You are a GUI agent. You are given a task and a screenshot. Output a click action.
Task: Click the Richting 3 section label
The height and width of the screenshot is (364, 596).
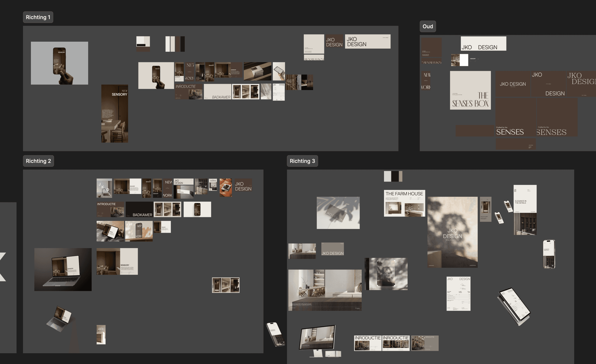[x=302, y=161]
